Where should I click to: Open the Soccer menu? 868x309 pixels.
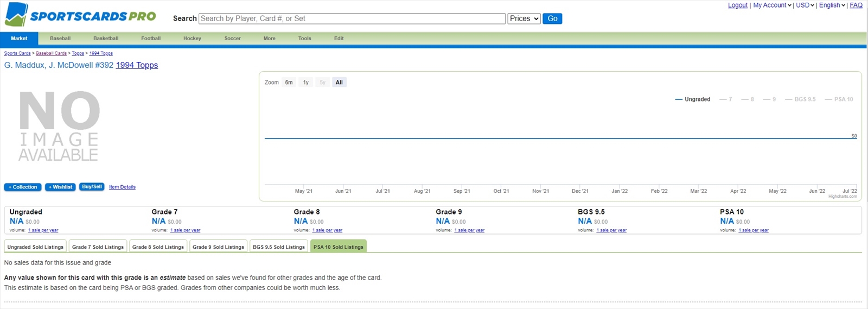[x=233, y=39]
